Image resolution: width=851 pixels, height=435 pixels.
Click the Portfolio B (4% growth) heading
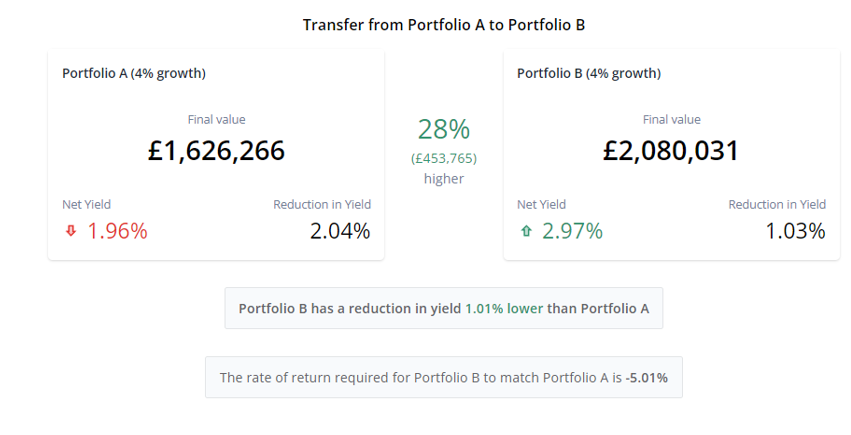coord(588,73)
